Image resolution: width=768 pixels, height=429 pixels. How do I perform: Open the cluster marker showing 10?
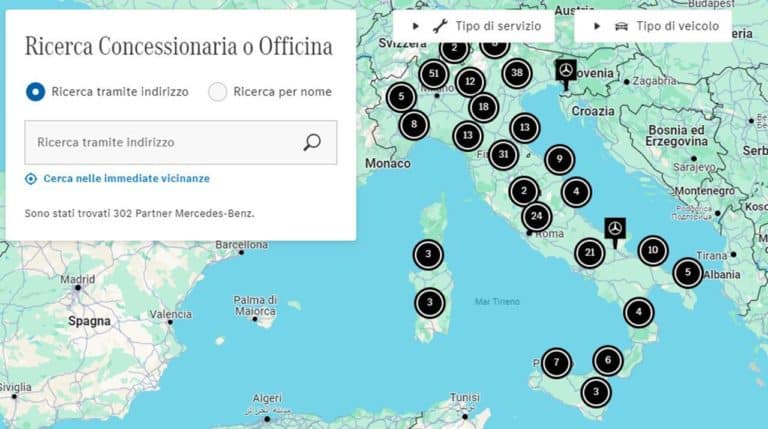[x=653, y=250]
